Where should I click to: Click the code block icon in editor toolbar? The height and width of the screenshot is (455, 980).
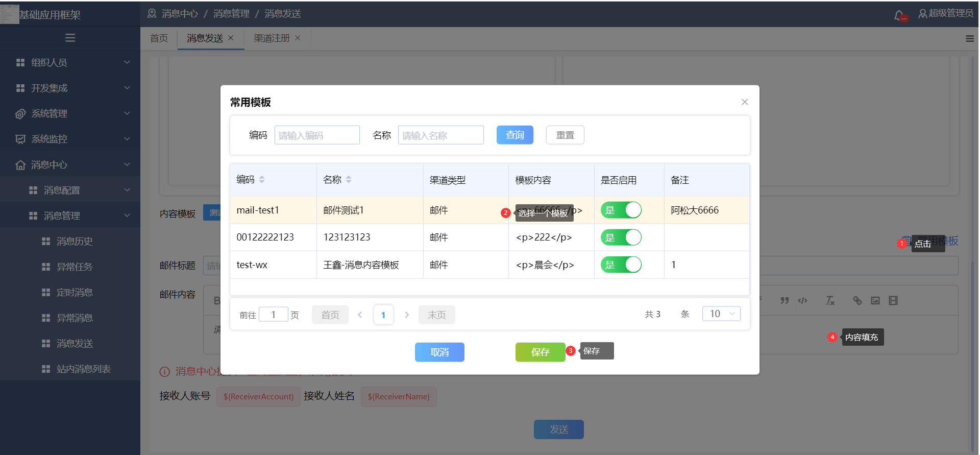[x=803, y=300]
